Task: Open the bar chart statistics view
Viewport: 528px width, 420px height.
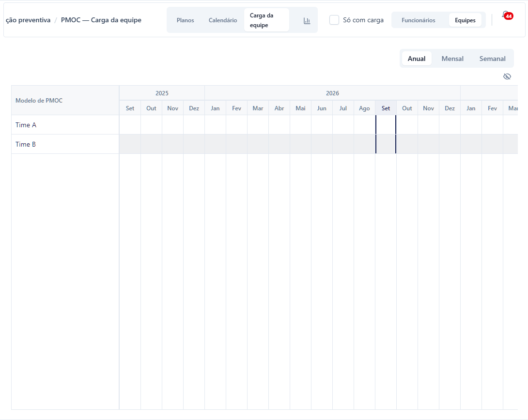Action: tap(307, 20)
